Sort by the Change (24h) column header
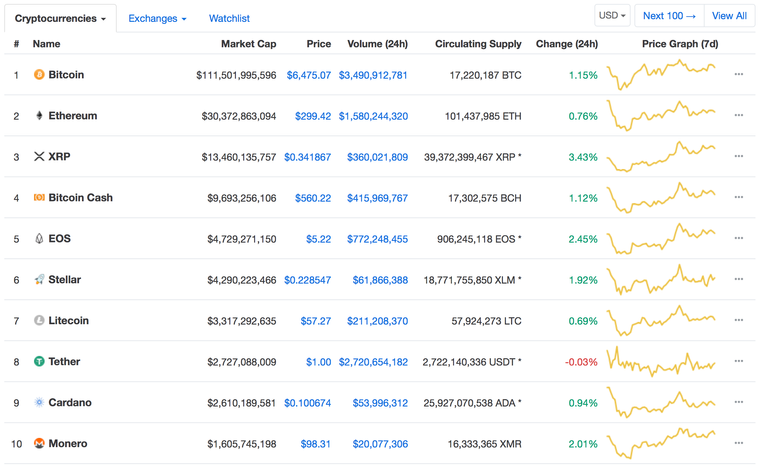768x466 pixels. pos(567,44)
